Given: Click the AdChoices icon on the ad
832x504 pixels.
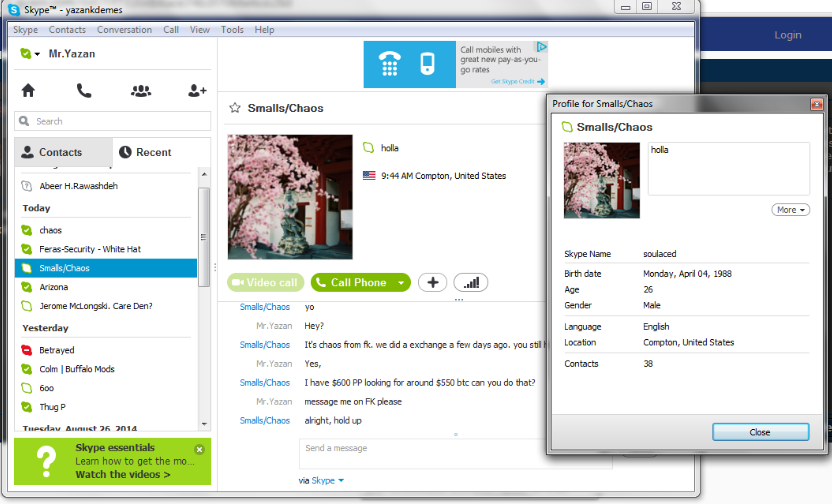Looking at the screenshot, I should 541,47.
